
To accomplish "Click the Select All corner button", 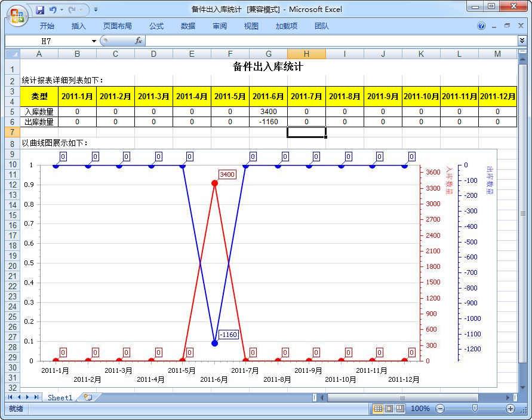I will click(x=13, y=54).
